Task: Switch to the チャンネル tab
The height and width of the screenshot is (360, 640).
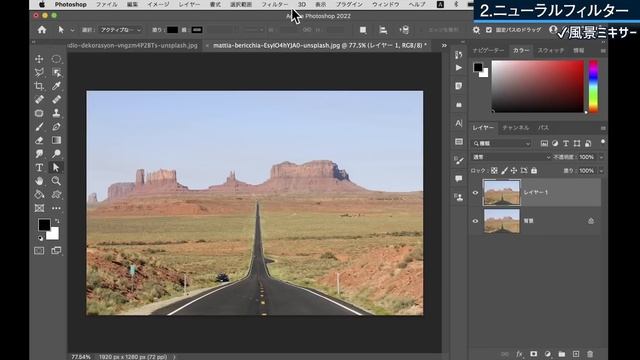Action: (516, 128)
